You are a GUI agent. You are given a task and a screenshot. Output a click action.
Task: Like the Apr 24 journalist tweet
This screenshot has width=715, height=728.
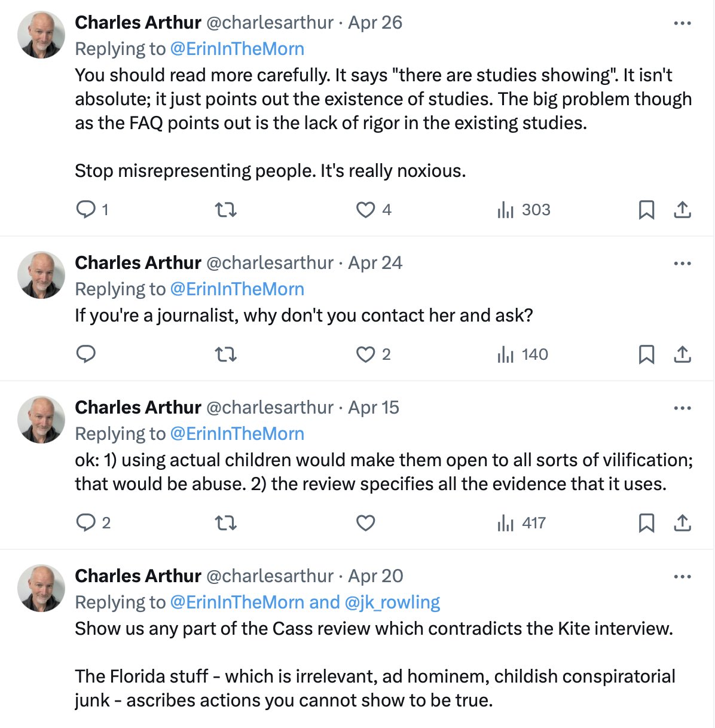365,354
